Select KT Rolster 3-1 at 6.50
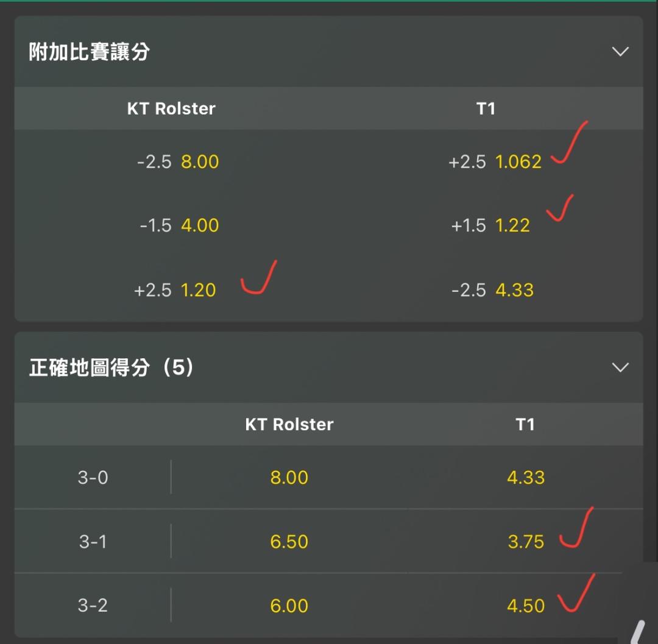The height and width of the screenshot is (644, 658). 289,542
